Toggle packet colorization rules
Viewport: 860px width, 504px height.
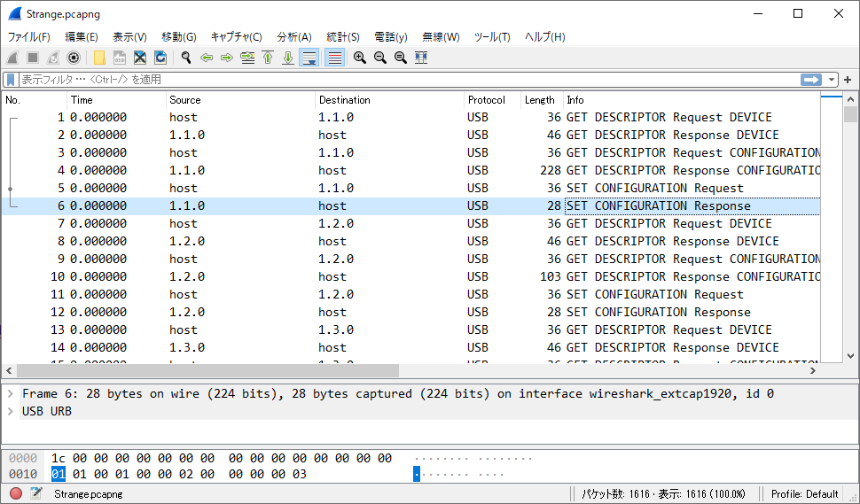click(334, 58)
